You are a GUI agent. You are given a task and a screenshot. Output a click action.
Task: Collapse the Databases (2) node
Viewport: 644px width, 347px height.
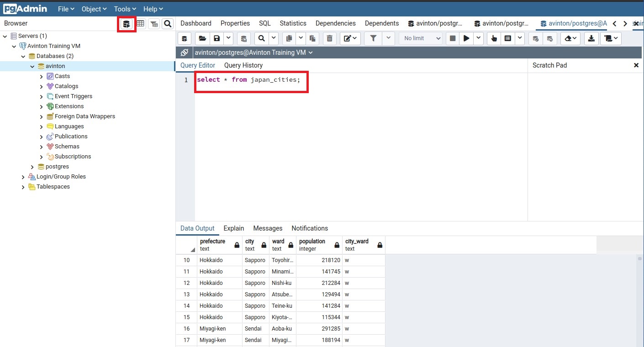click(x=23, y=56)
